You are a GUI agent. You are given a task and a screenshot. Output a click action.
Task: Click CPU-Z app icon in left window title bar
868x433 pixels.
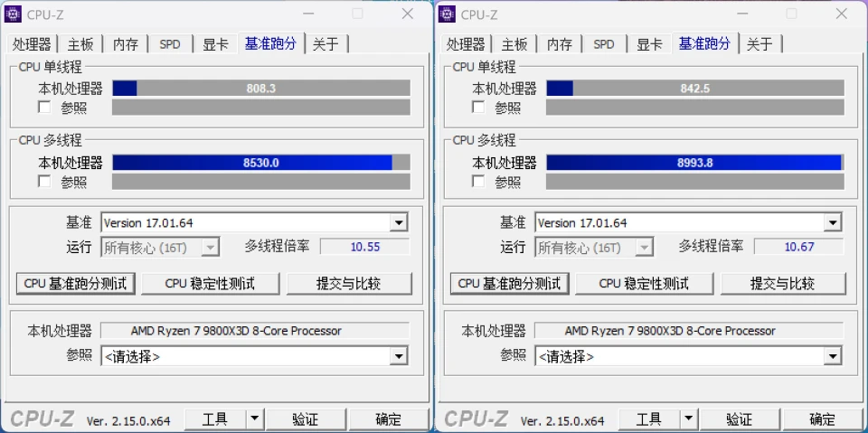tap(14, 14)
